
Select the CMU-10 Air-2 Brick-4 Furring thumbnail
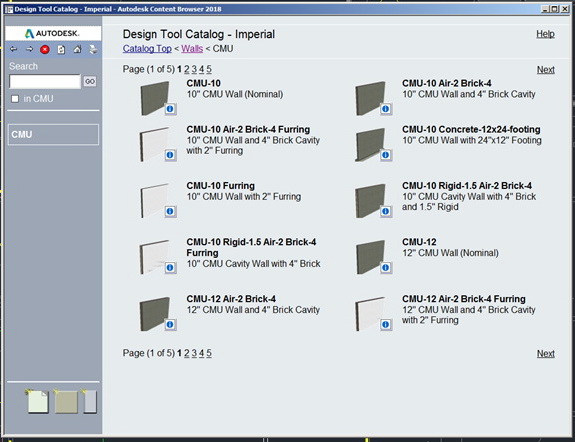(154, 144)
